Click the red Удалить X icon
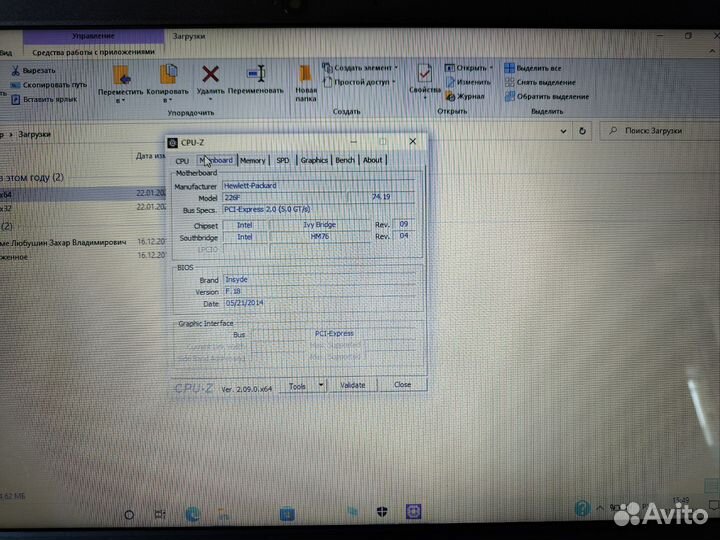 [210, 73]
